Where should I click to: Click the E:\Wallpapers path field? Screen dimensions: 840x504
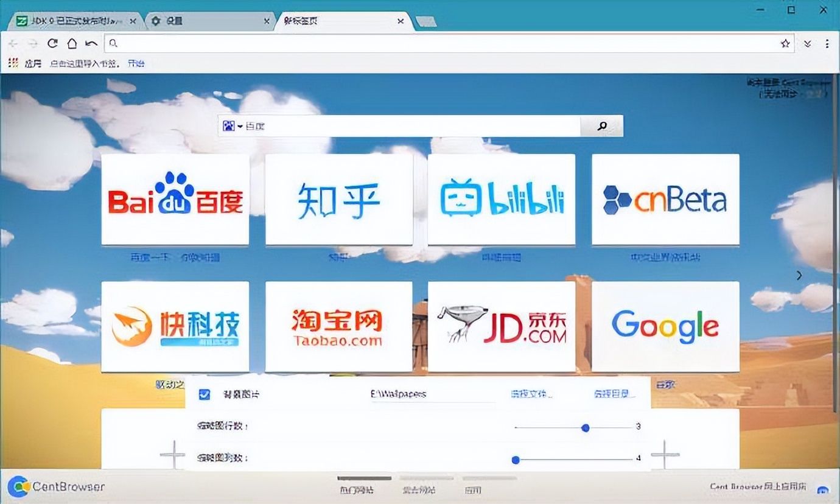[x=433, y=394]
